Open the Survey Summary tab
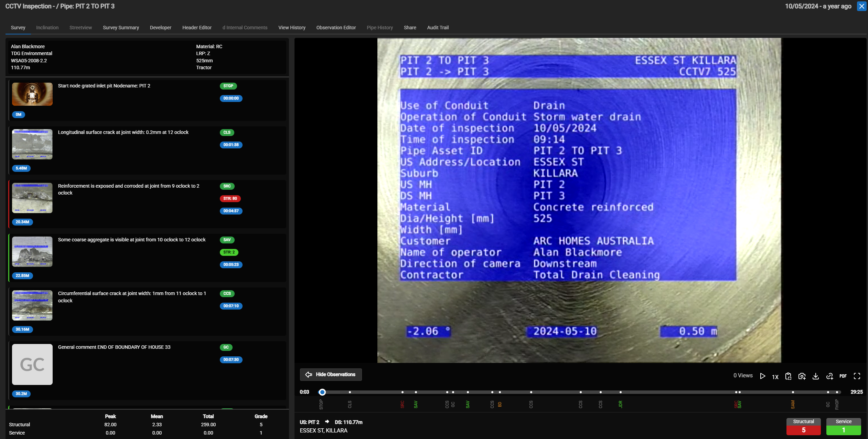Viewport: 868px width, 439px height. 121,28
